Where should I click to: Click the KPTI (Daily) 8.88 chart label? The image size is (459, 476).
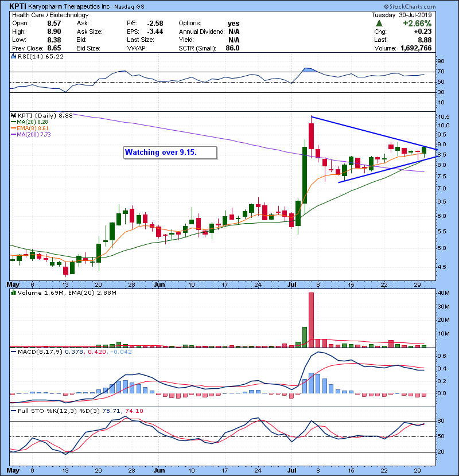(x=45, y=116)
